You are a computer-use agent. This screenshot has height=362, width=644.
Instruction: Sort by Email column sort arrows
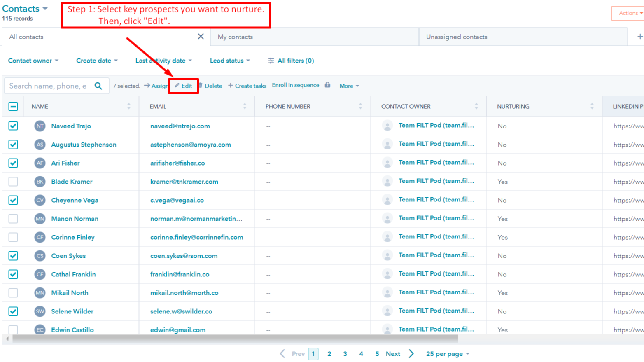point(245,106)
